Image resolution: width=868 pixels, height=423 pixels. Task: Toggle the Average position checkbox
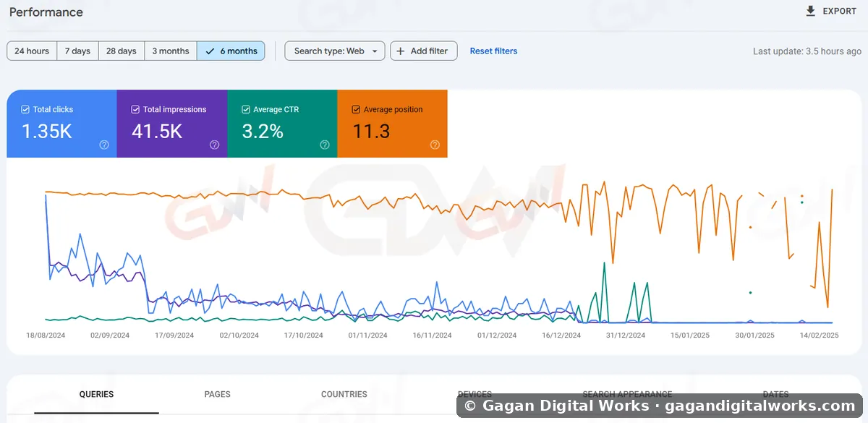tap(356, 110)
